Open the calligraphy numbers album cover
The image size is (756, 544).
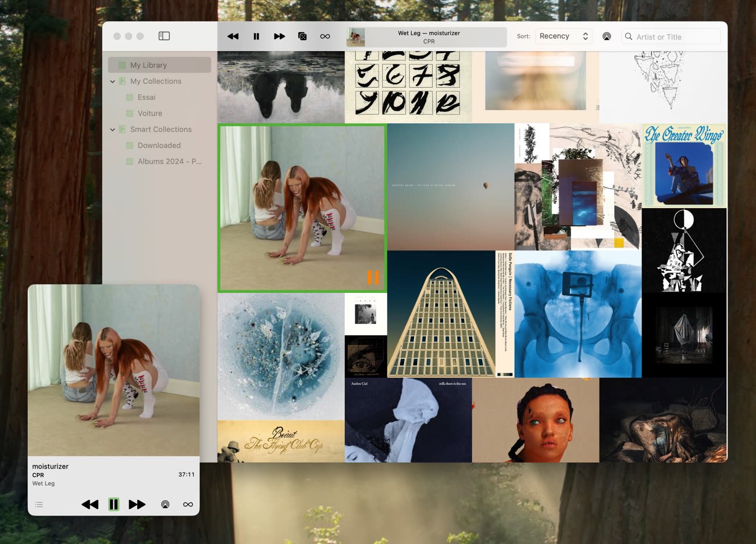point(408,87)
